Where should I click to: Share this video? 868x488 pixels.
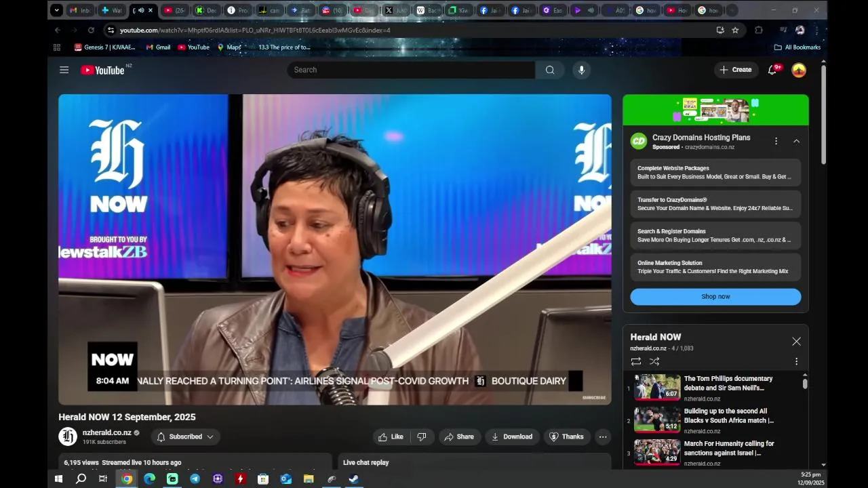[459, 436]
